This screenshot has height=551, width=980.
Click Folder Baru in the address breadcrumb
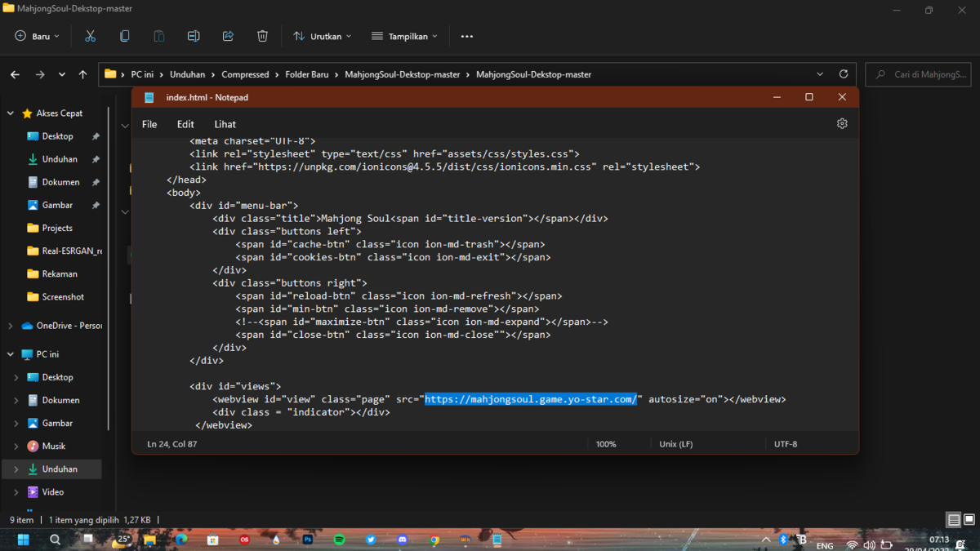coord(306,74)
